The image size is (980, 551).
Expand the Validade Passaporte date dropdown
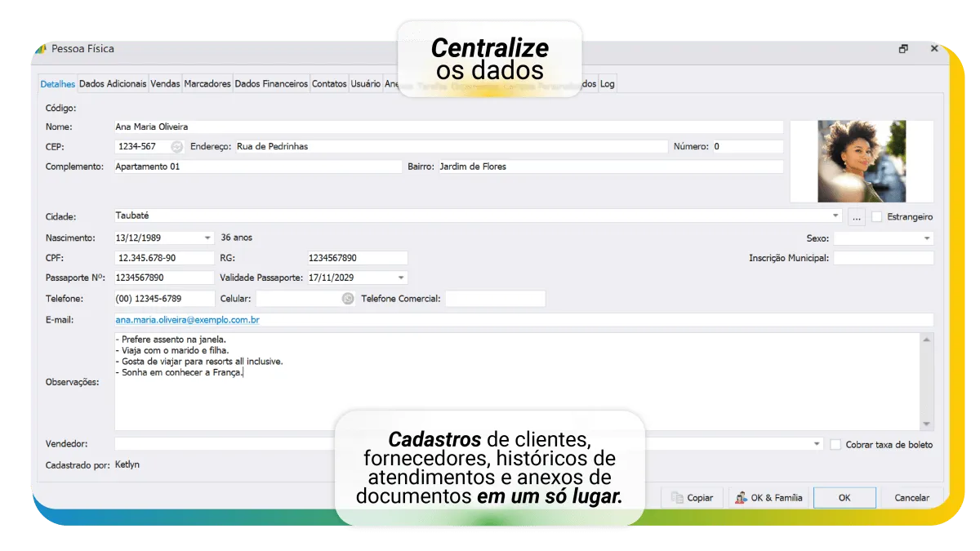(401, 278)
